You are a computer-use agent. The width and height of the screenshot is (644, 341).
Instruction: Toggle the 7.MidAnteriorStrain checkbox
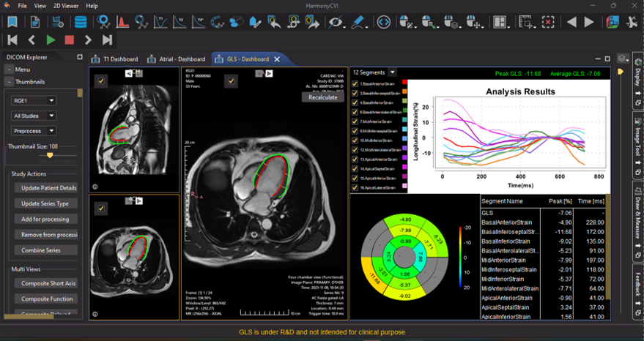click(355, 121)
